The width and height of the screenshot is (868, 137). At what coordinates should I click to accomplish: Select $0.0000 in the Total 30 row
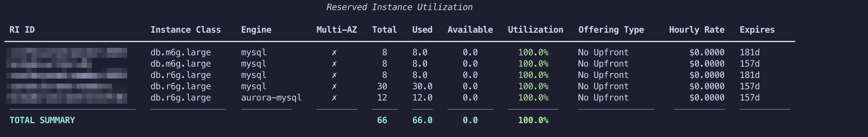tap(707, 86)
